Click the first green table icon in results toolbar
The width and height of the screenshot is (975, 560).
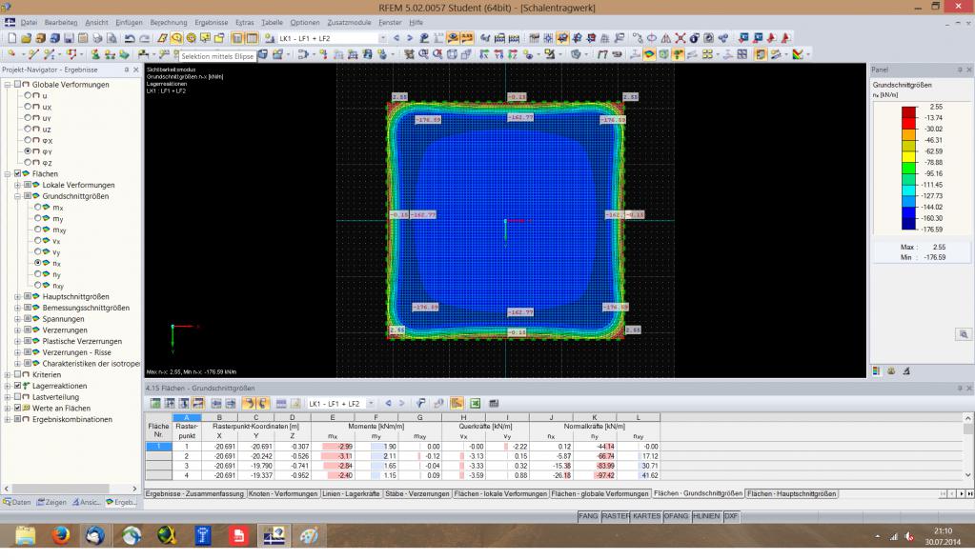click(x=155, y=404)
